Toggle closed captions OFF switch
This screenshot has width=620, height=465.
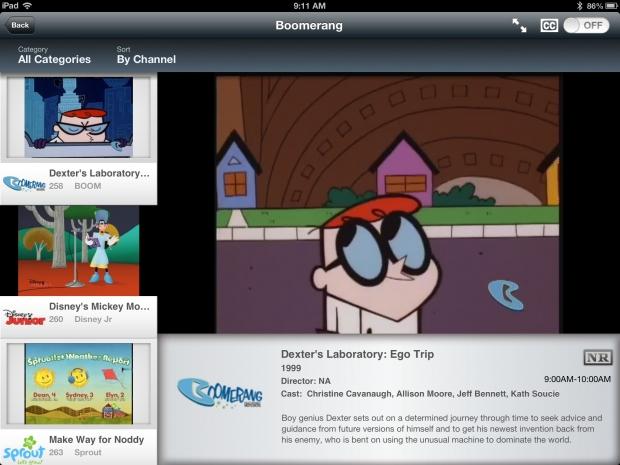(x=586, y=26)
